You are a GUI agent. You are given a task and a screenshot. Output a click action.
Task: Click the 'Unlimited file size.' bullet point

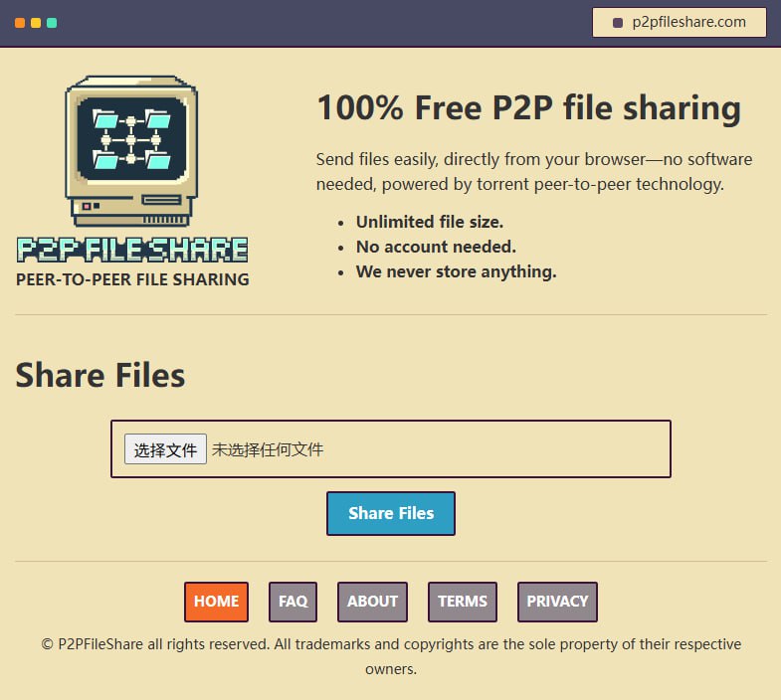[430, 222]
